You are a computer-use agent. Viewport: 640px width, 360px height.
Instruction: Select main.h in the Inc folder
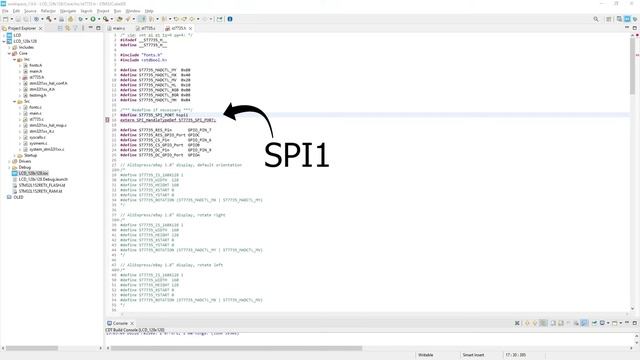[x=36, y=71]
